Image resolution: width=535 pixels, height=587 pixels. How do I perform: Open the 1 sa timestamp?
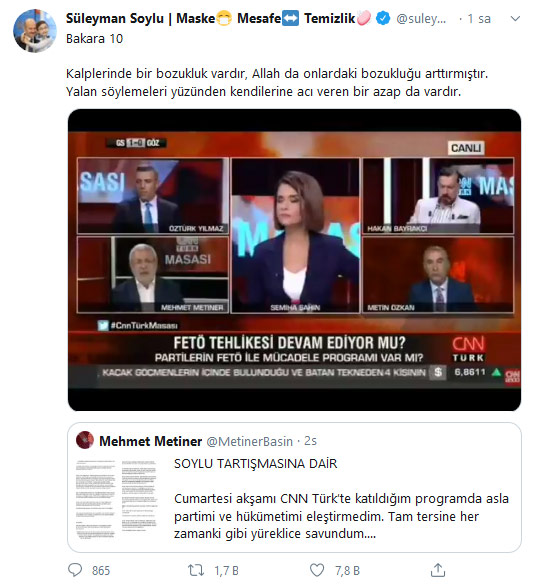click(479, 19)
